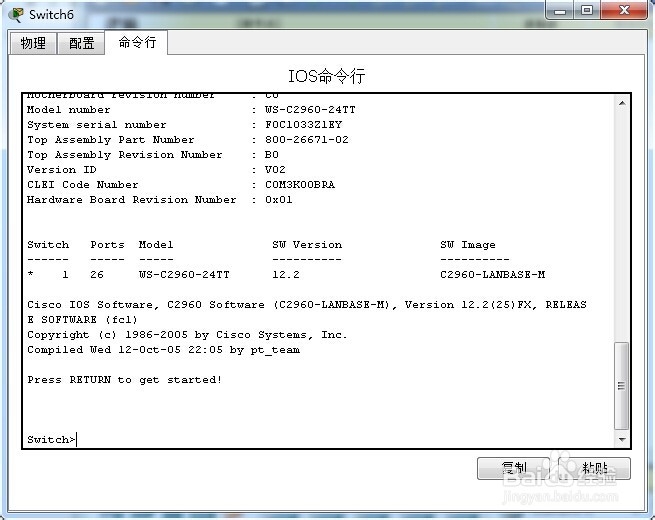This screenshot has width=655, height=520.
Task: Click the SW Version column header
Action: (x=307, y=245)
